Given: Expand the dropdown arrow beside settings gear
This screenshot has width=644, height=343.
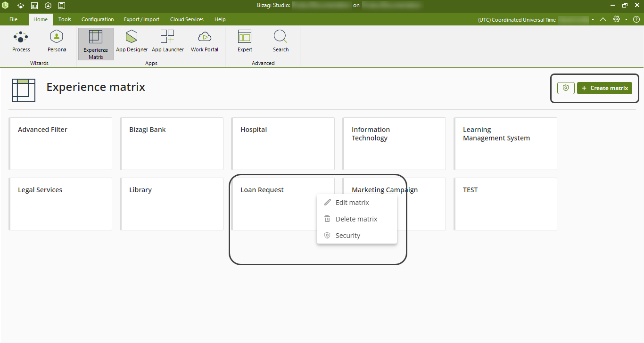Looking at the screenshot, I should [x=626, y=20].
